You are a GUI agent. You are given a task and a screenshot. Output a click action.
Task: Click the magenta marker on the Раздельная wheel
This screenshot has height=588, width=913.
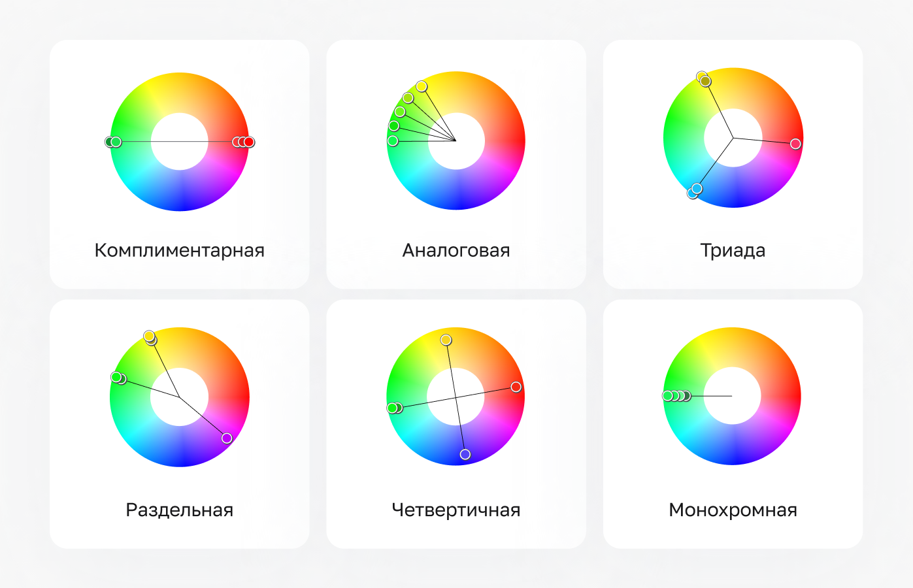pos(226,438)
